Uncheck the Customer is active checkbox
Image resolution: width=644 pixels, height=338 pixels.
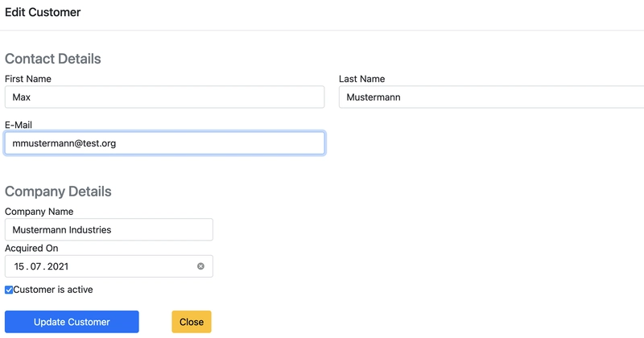tap(9, 290)
